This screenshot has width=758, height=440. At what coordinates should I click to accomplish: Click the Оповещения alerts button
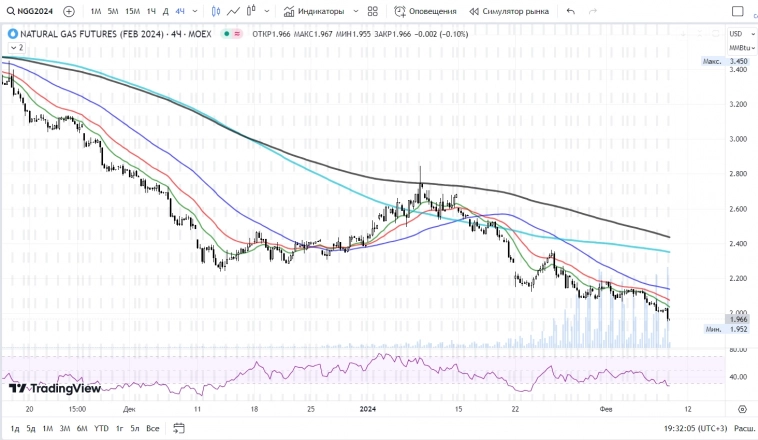tap(426, 11)
